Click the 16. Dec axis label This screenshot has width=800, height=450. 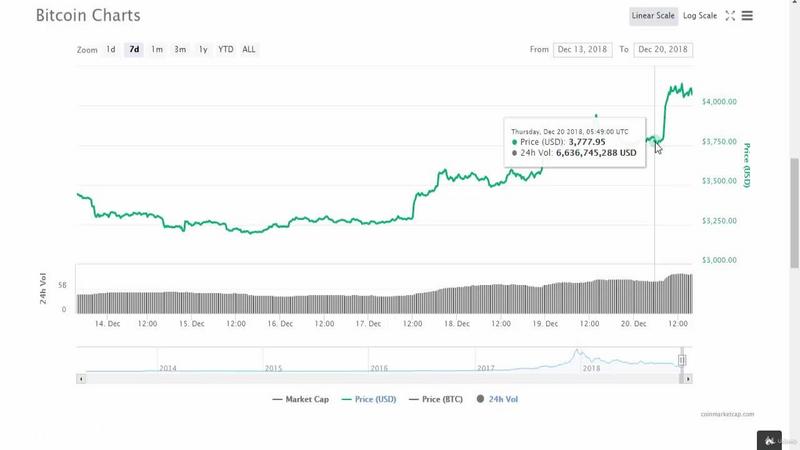pyautogui.click(x=280, y=323)
